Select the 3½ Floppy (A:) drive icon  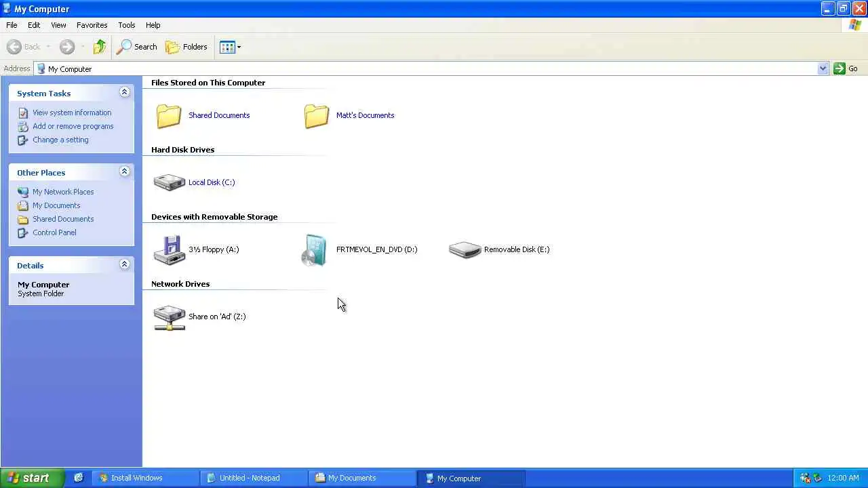(170, 249)
